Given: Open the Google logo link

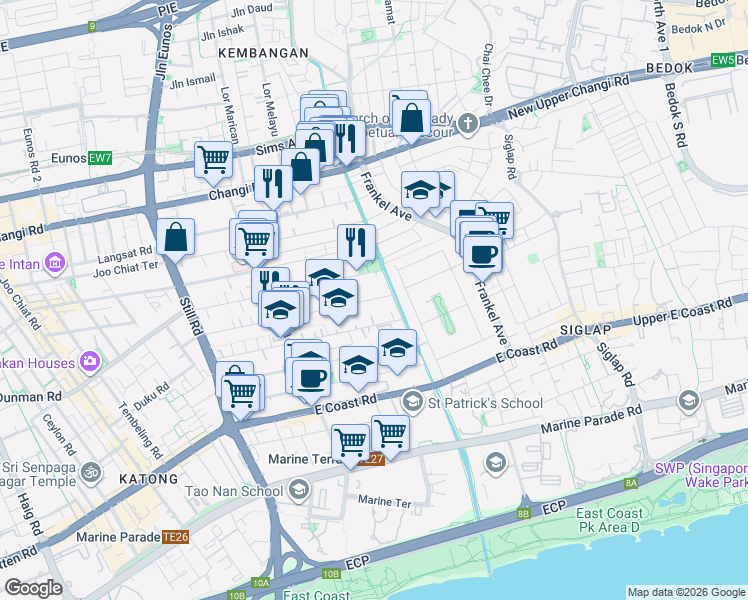Looking at the screenshot, I should coord(33,588).
